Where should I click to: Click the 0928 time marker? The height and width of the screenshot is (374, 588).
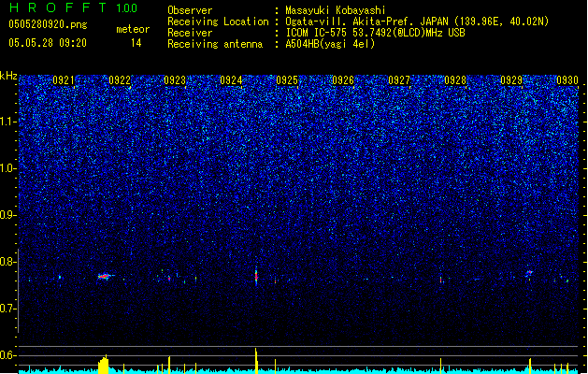[x=455, y=80]
